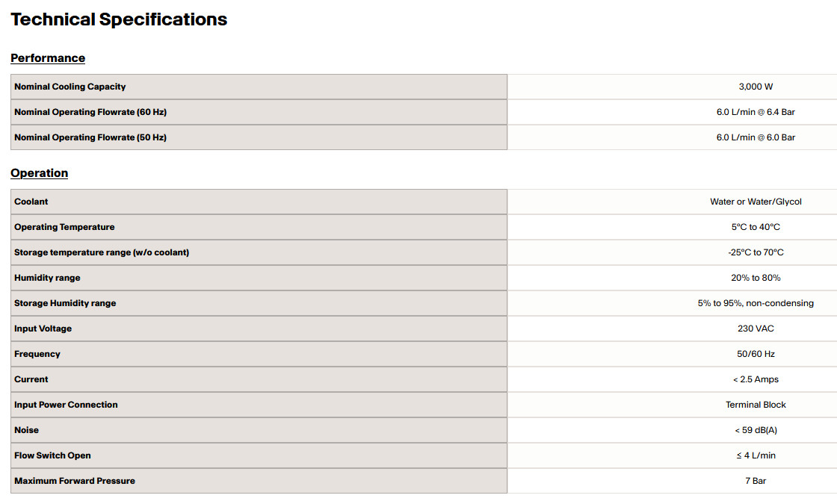Click the 5% to 95%, non-condensing value

pyautogui.click(x=756, y=303)
